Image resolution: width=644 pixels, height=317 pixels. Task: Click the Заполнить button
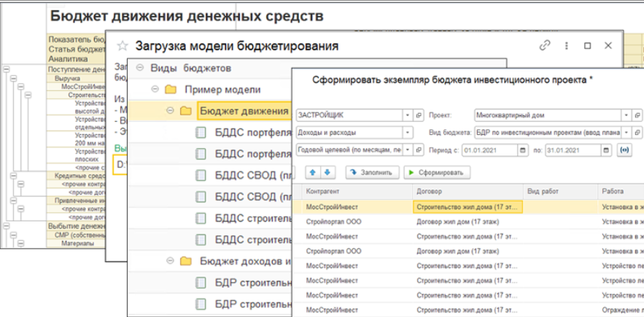(x=372, y=172)
